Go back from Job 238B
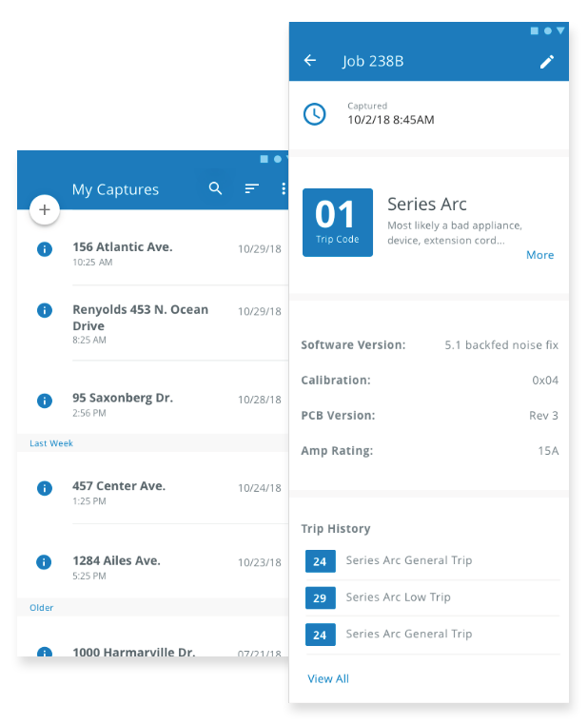 tap(310, 60)
